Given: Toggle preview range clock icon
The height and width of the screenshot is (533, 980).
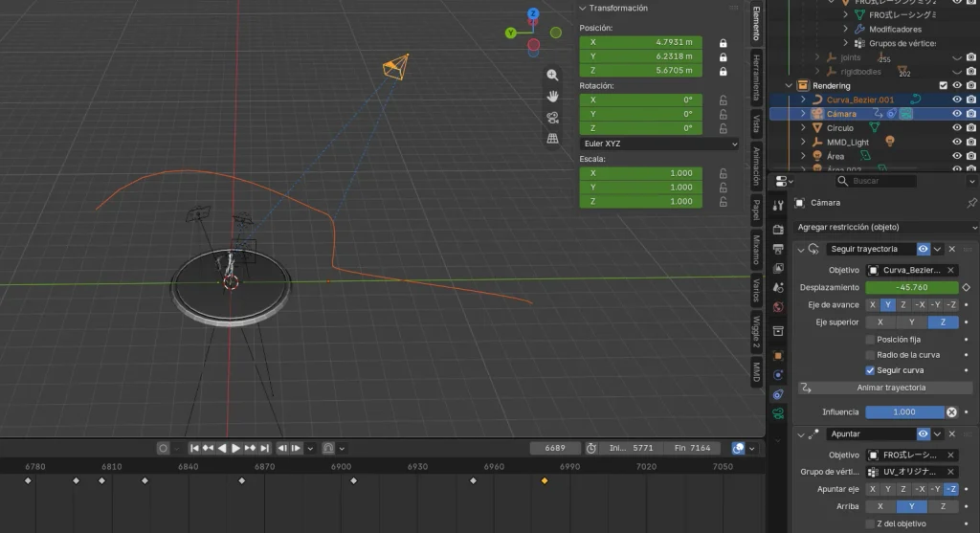Looking at the screenshot, I should pyautogui.click(x=591, y=448).
